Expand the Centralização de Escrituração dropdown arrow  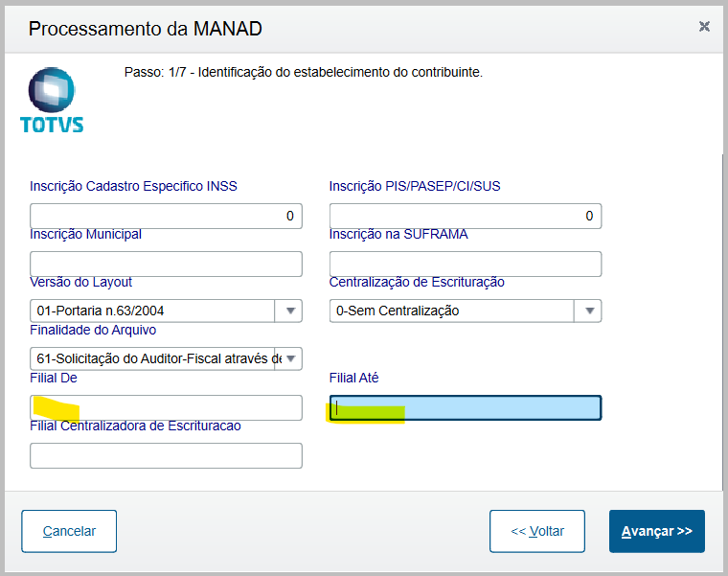pyautogui.click(x=589, y=311)
